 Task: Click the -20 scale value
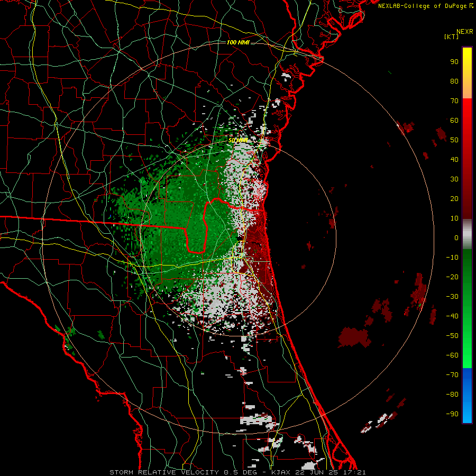coord(452,277)
